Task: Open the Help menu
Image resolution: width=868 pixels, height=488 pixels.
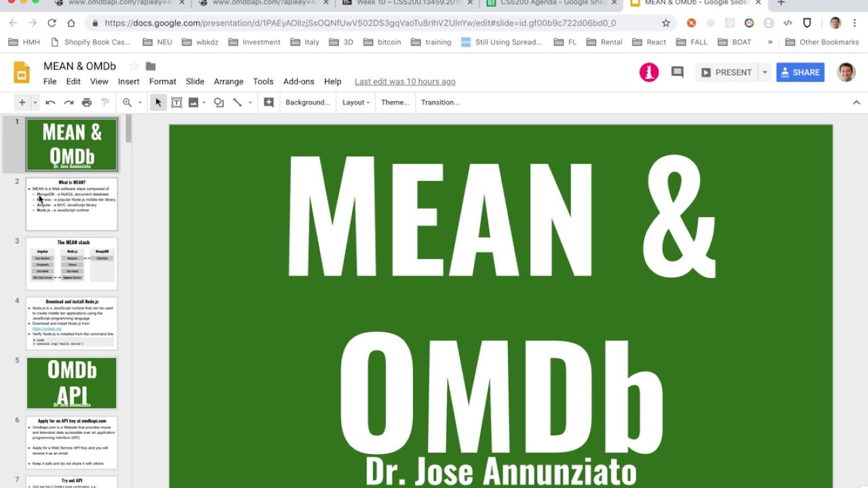Action: (x=333, y=81)
